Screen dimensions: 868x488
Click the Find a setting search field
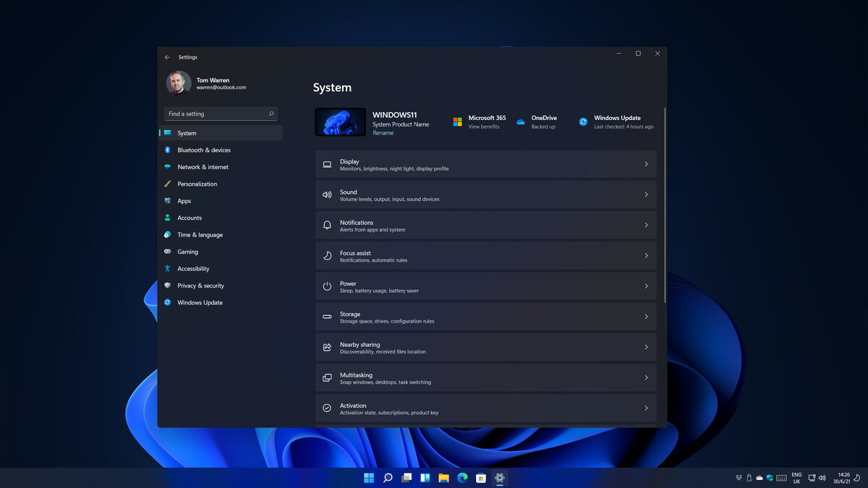pyautogui.click(x=221, y=114)
